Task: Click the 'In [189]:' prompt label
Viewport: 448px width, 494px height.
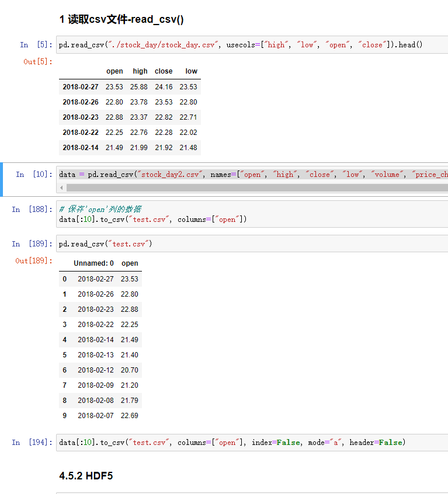Action: 32,243
